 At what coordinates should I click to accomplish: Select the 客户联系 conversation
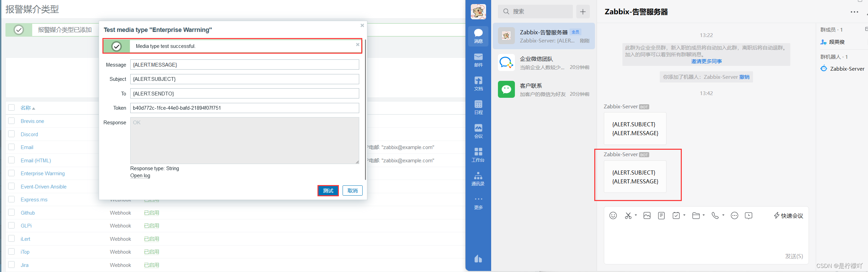pyautogui.click(x=544, y=90)
